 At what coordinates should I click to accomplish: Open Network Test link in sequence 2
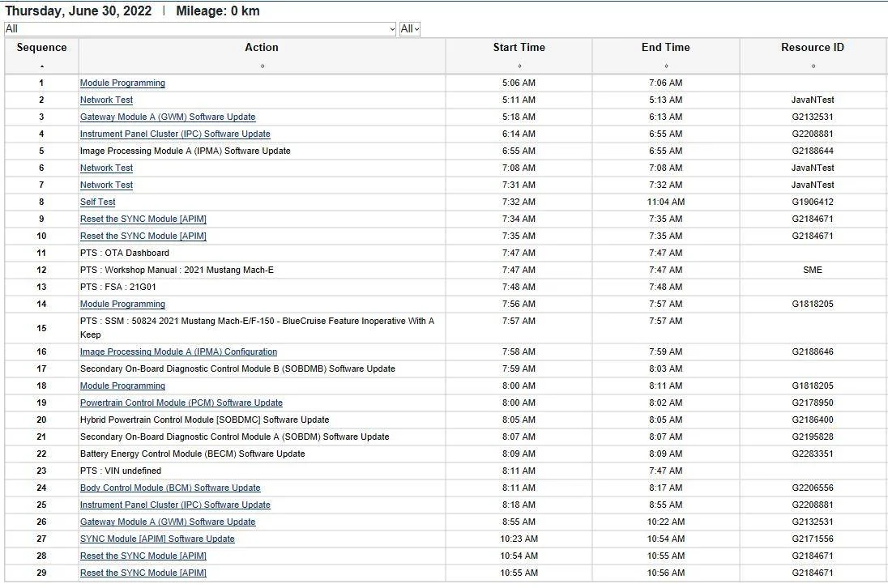[x=106, y=100]
